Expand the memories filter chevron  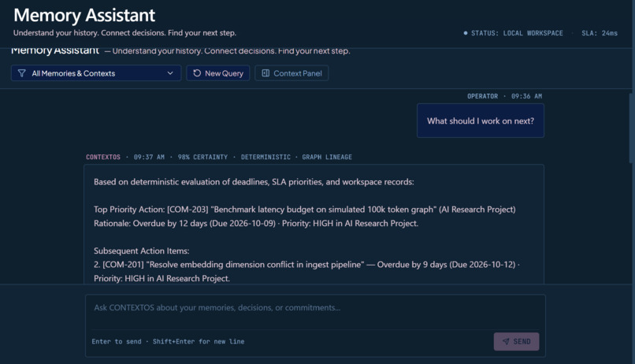coord(170,73)
